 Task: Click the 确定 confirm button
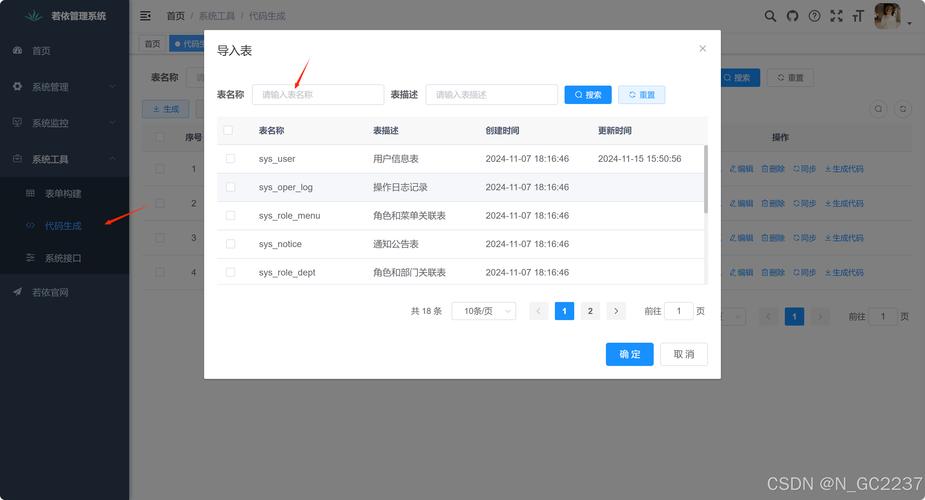pos(629,354)
